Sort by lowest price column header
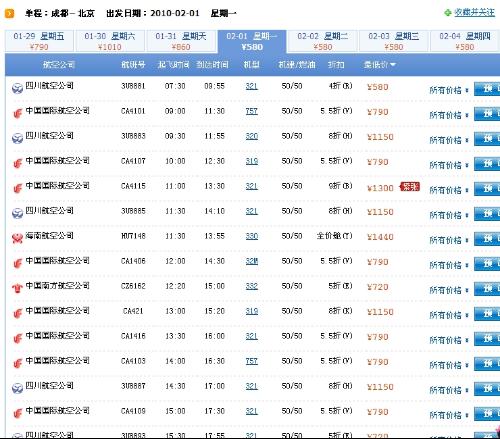This screenshot has width=500, height=439. (379, 65)
